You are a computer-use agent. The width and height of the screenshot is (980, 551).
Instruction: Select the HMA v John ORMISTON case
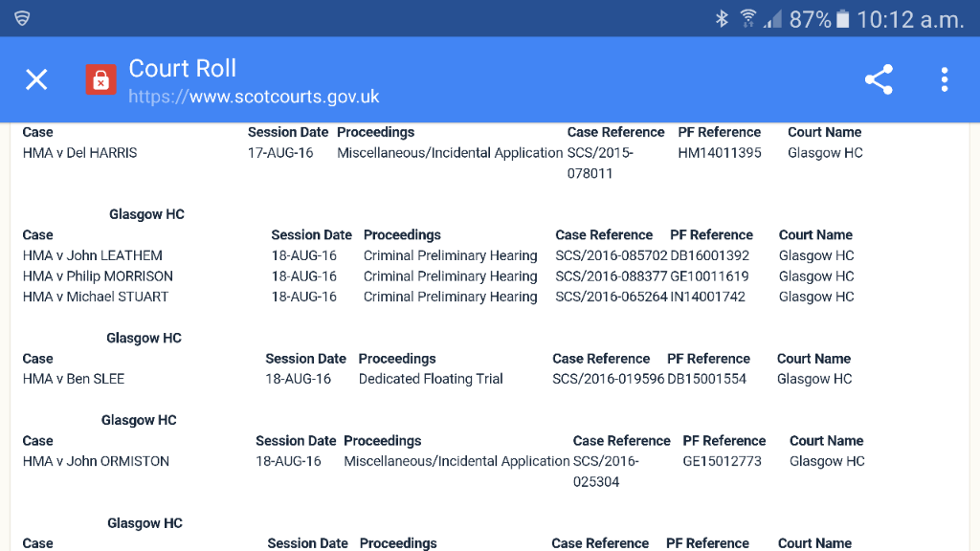pyautogui.click(x=96, y=461)
